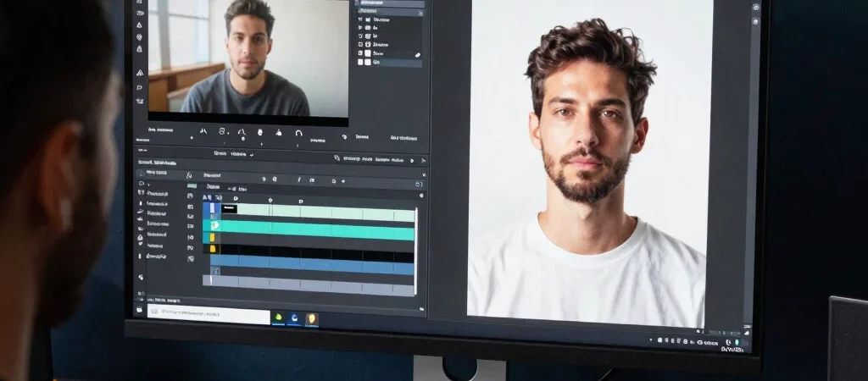
Task: Click the bell-shaped tool icon below the source preview
Action: point(278,132)
